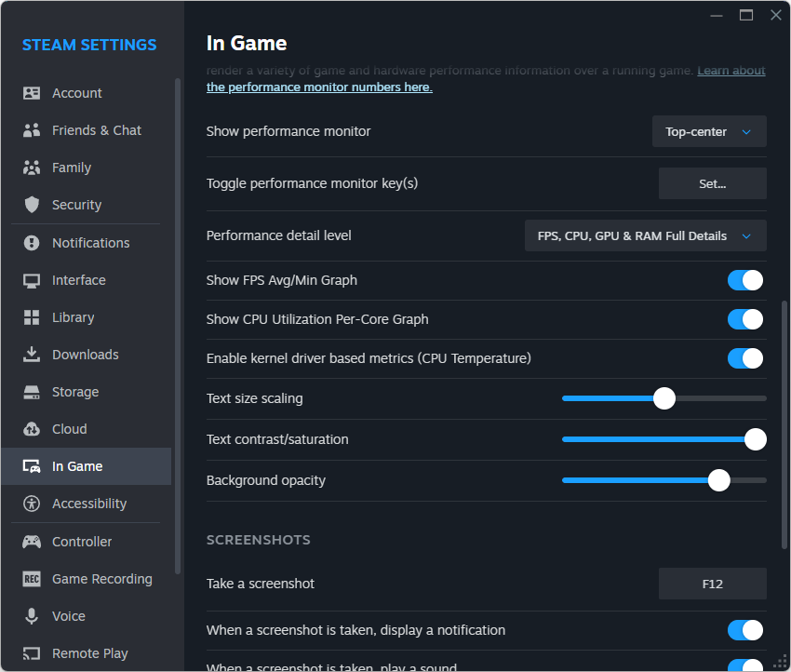
Task: Click the Text contrast/saturation slider handle
Action: pos(756,439)
